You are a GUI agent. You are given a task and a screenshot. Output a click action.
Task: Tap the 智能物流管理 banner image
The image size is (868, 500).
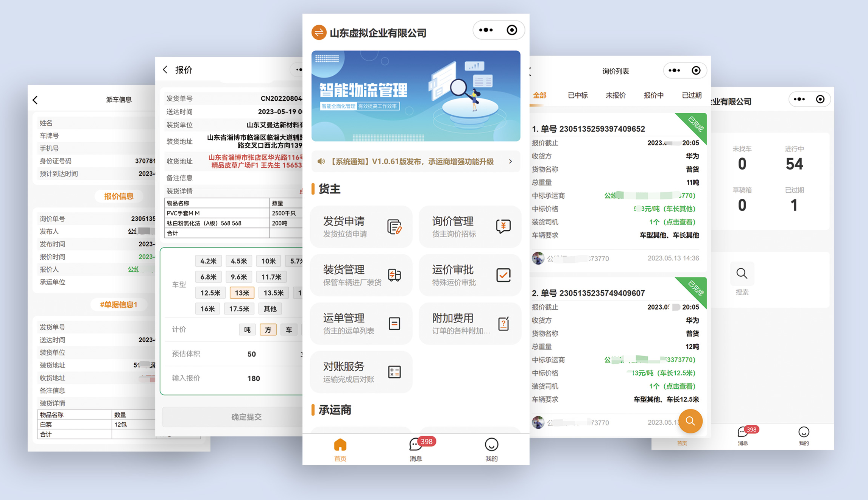[x=415, y=96]
